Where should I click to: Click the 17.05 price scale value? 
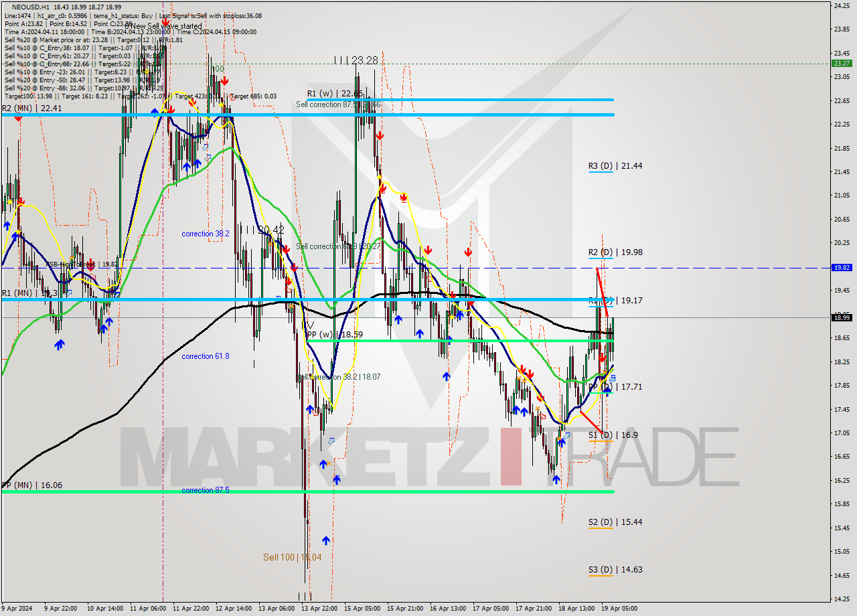pyautogui.click(x=841, y=433)
